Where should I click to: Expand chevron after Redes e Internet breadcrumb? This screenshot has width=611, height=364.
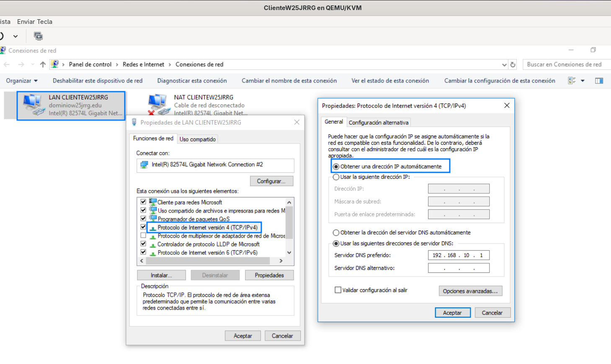click(x=170, y=64)
